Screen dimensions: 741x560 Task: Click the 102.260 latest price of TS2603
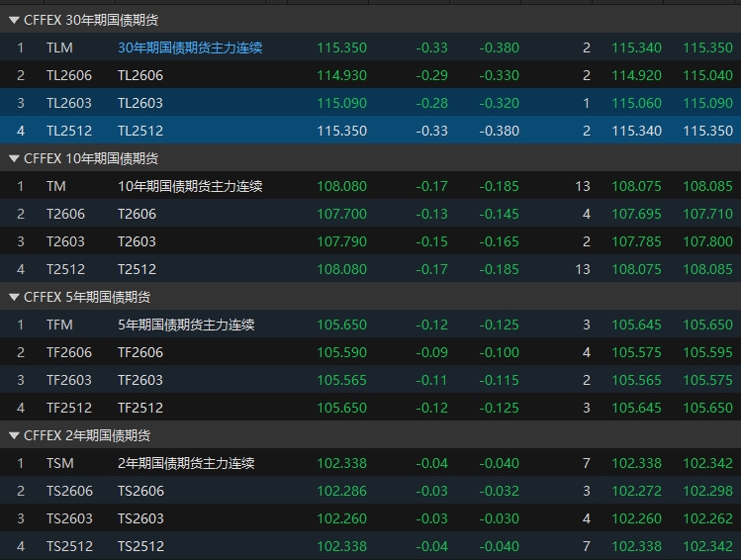click(x=341, y=518)
